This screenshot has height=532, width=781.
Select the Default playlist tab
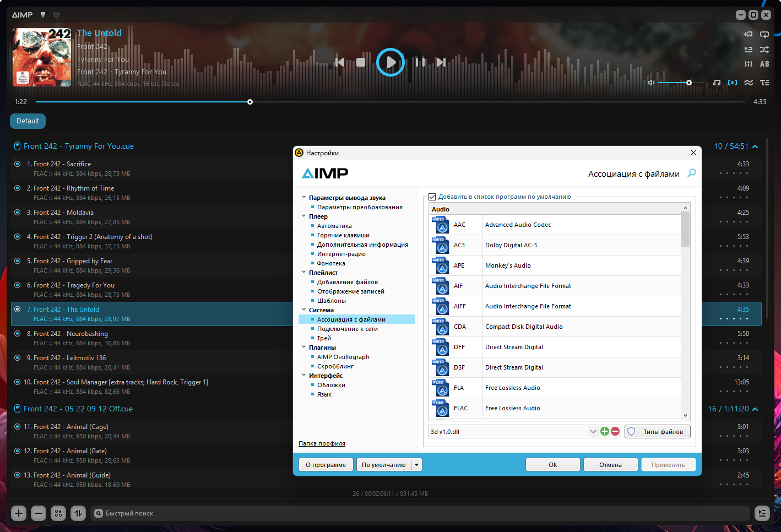[x=28, y=121]
